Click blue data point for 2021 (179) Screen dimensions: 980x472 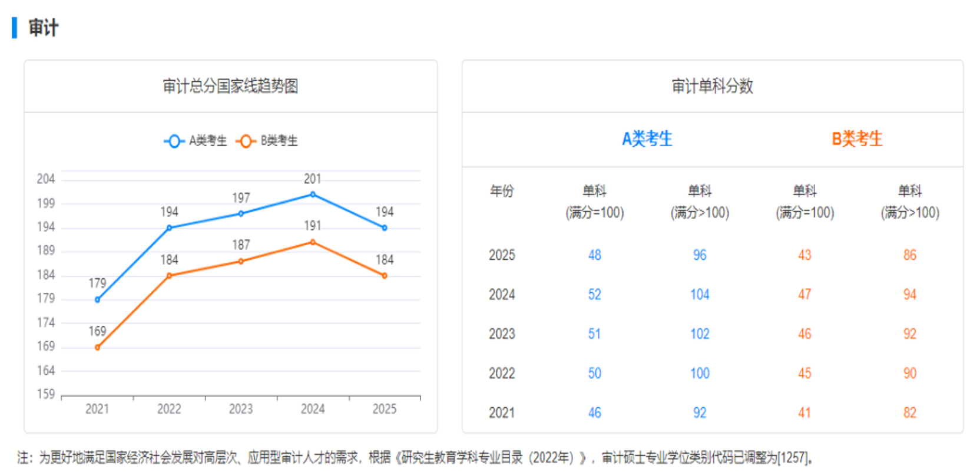pos(98,300)
